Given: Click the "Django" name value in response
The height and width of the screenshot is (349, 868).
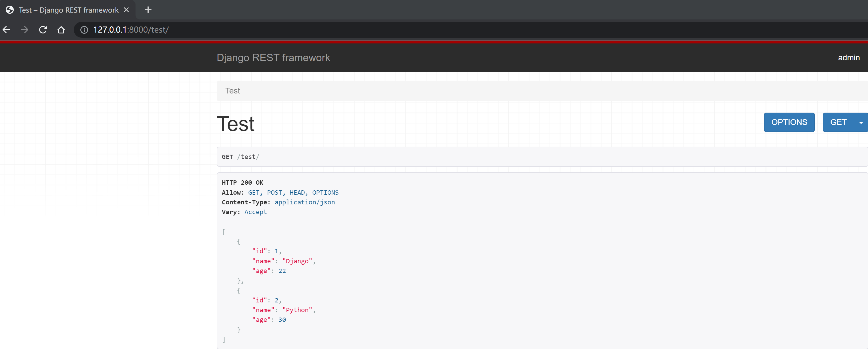Looking at the screenshot, I should tap(297, 261).
